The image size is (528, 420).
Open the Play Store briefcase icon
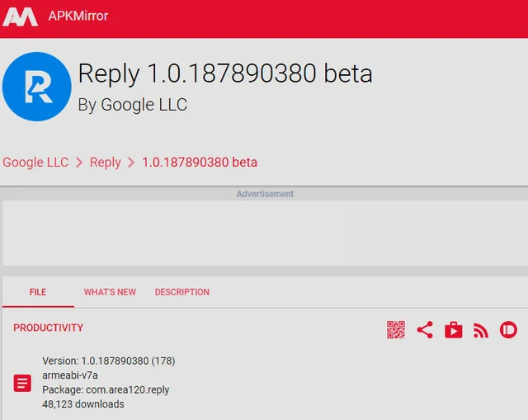[454, 330]
